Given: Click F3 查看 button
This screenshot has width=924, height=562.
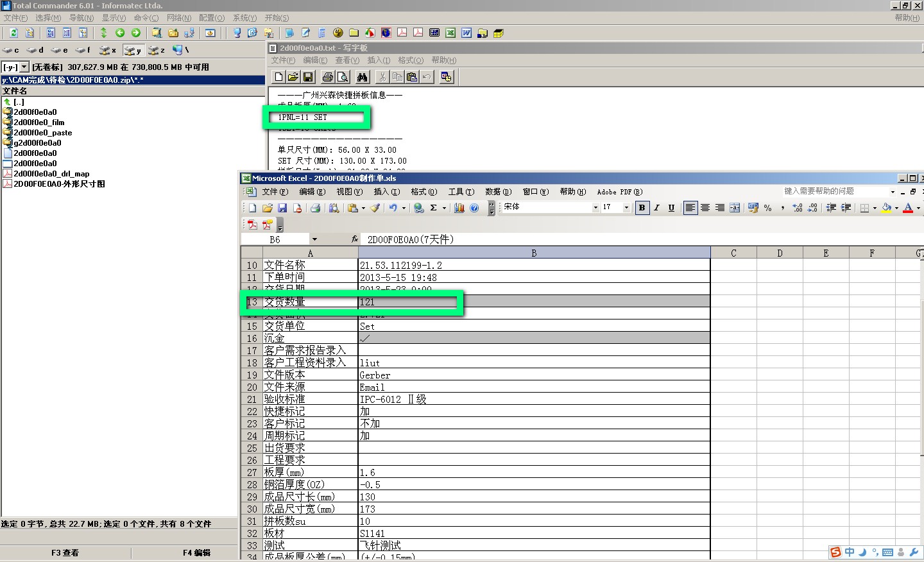Looking at the screenshot, I should (x=65, y=552).
